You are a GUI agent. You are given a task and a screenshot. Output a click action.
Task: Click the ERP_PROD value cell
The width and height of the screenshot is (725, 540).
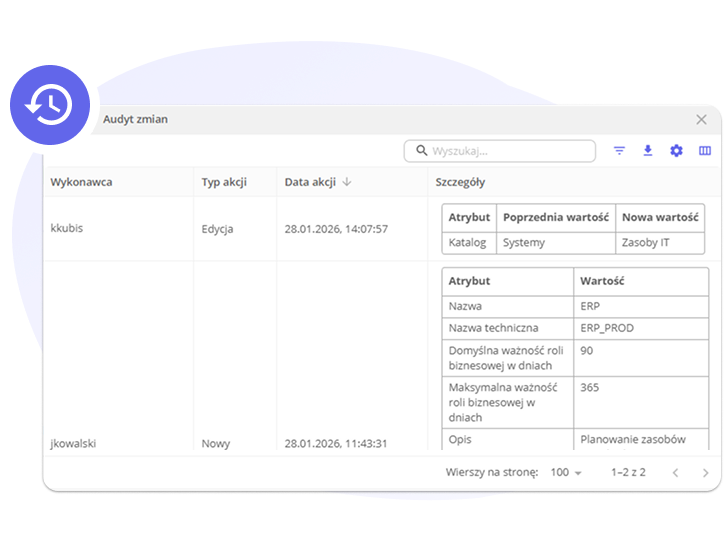(x=607, y=328)
